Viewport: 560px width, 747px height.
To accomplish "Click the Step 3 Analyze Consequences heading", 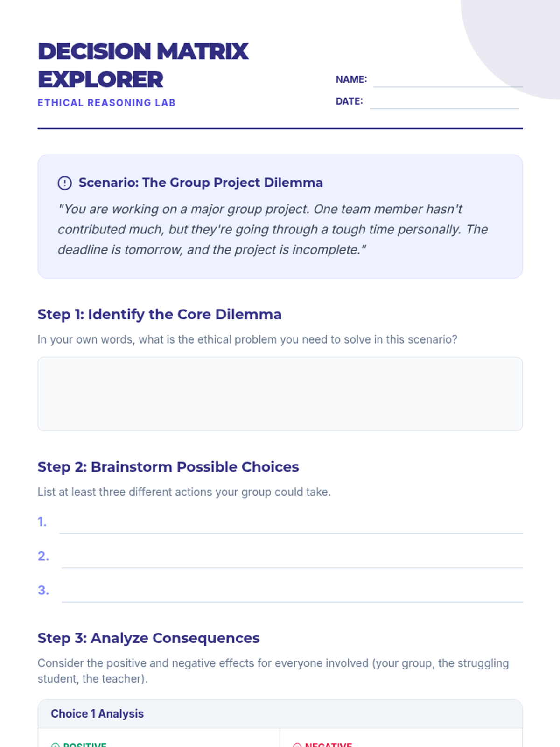I will point(148,638).
